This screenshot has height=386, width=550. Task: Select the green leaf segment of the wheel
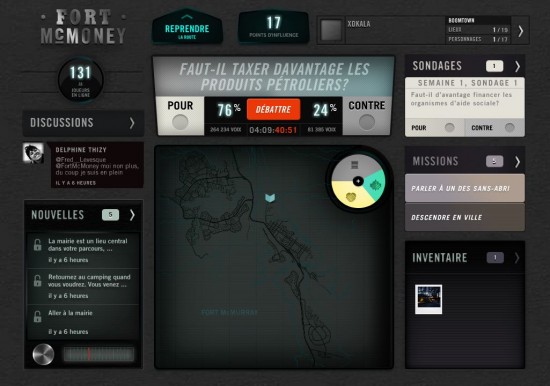coord(375,185)
